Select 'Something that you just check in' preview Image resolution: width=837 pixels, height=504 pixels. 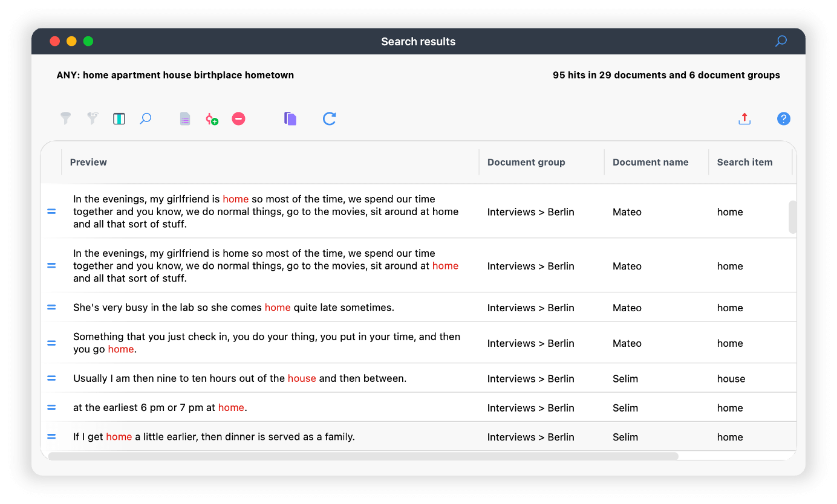[267, 343]
